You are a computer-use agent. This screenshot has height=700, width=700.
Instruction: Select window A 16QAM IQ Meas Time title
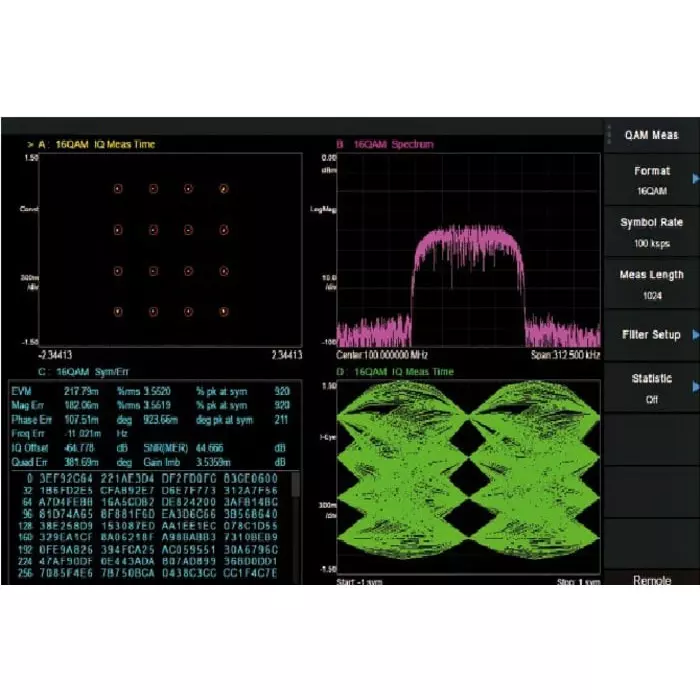(x=96, y=144)
